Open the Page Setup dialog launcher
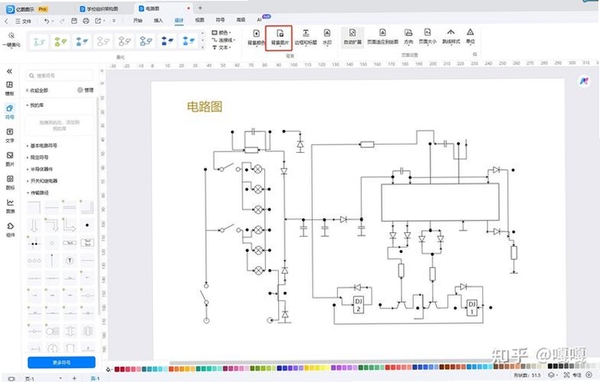 pyautogui.click(x=475, y=54)
